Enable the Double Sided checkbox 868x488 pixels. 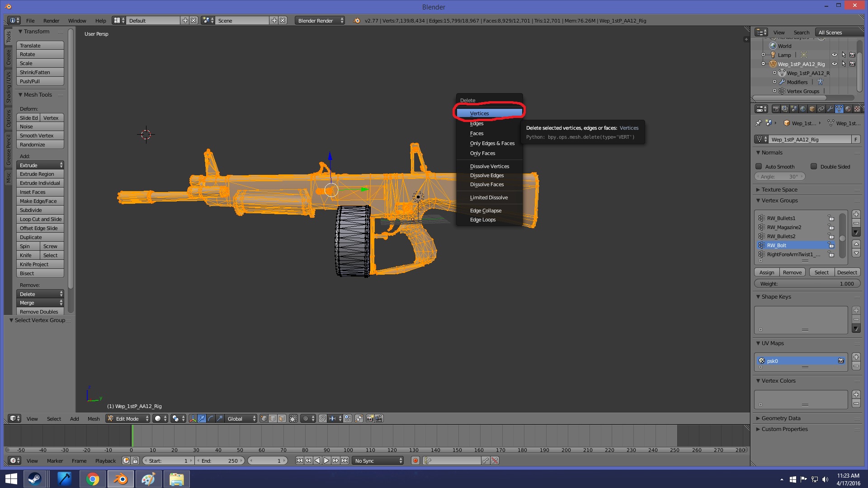pos(814,166)
